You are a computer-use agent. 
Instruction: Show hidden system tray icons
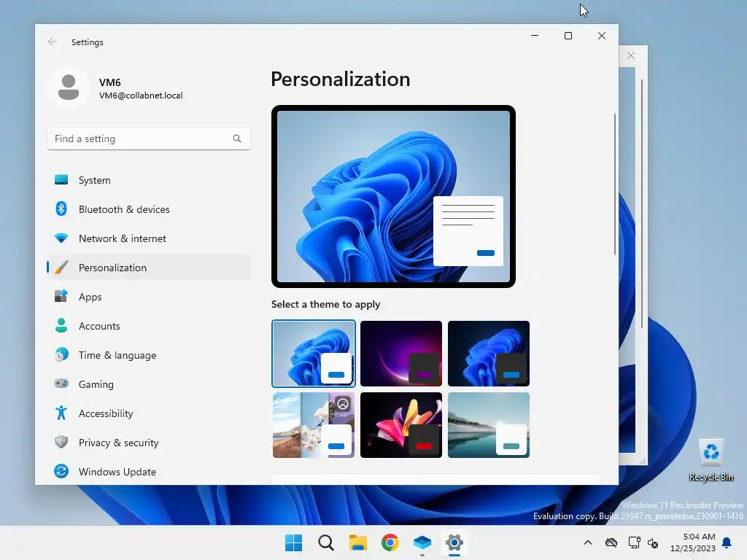click(x=588, y=542)
